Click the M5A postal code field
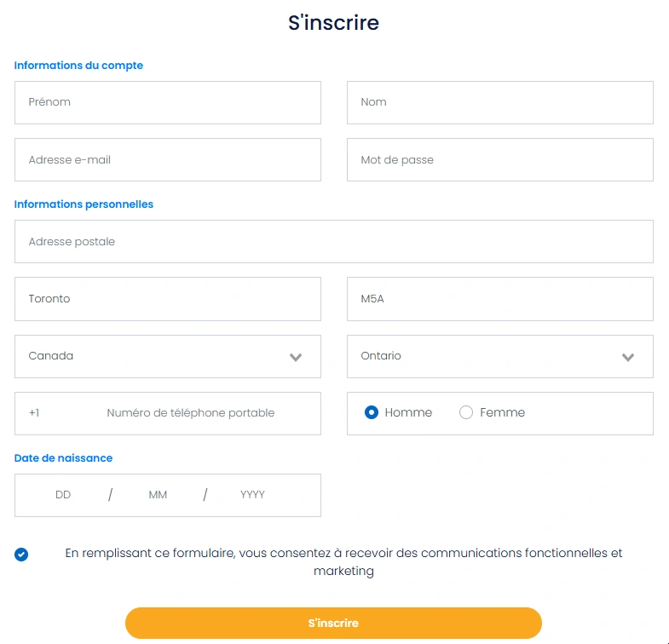 [x=500, y=299]
